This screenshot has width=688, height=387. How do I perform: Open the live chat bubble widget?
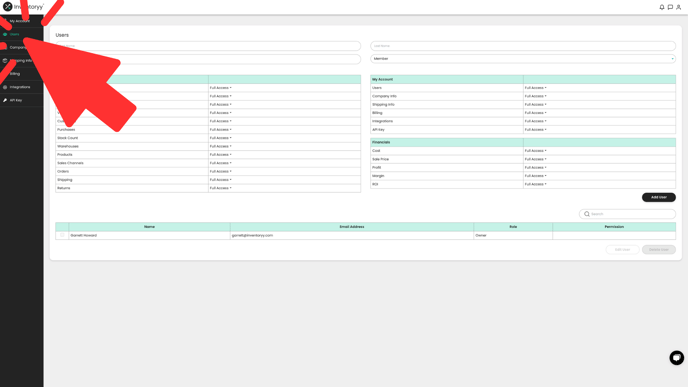[x=676, y=358]
